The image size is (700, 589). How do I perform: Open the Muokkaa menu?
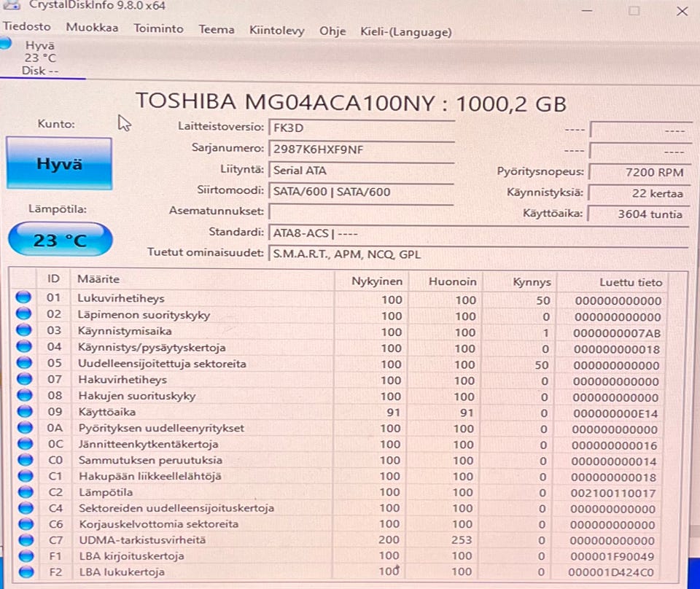click(x=92, y=28)
